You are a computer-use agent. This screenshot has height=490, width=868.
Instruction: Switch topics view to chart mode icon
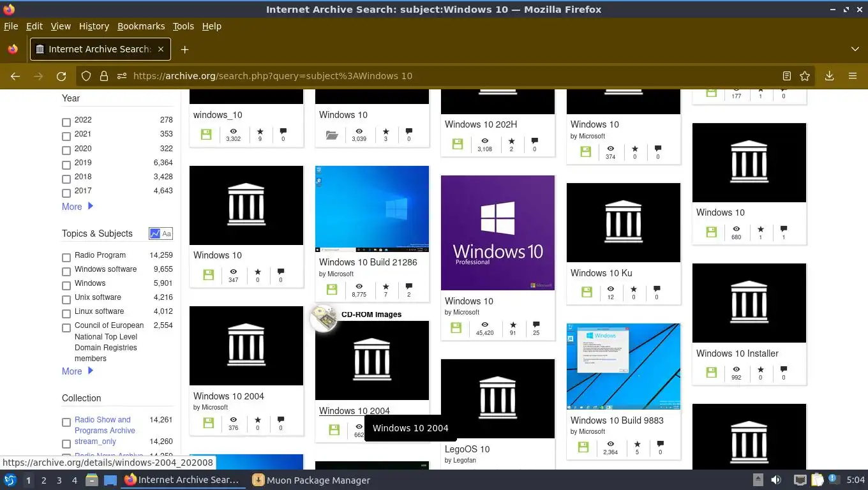coord(154,234)
